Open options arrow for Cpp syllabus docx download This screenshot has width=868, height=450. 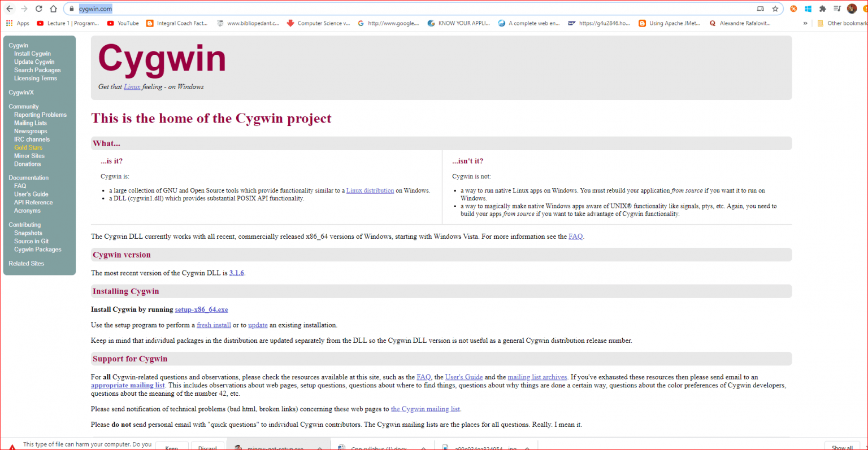(423, 448)
